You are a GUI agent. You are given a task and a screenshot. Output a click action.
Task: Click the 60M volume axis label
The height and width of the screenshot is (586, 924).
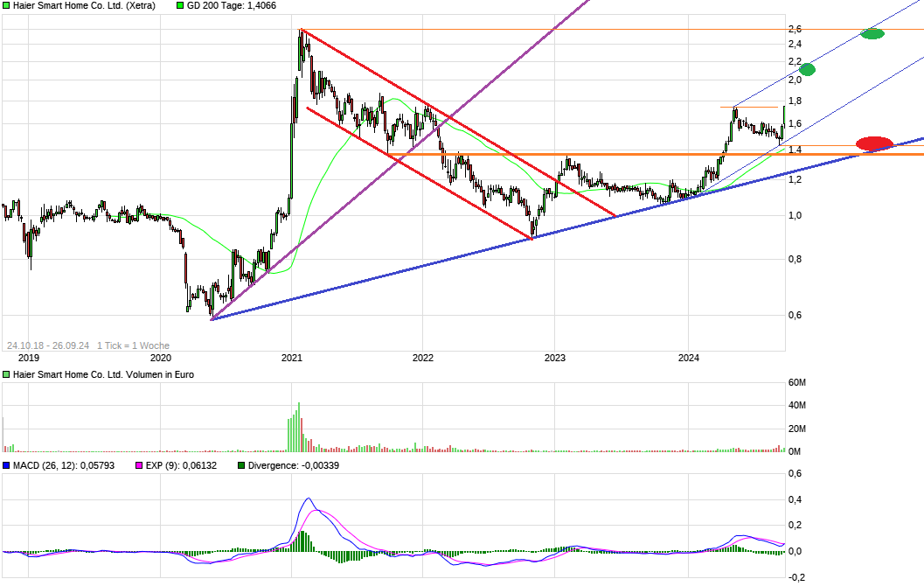pyautogui.click(x=797, y=383)
